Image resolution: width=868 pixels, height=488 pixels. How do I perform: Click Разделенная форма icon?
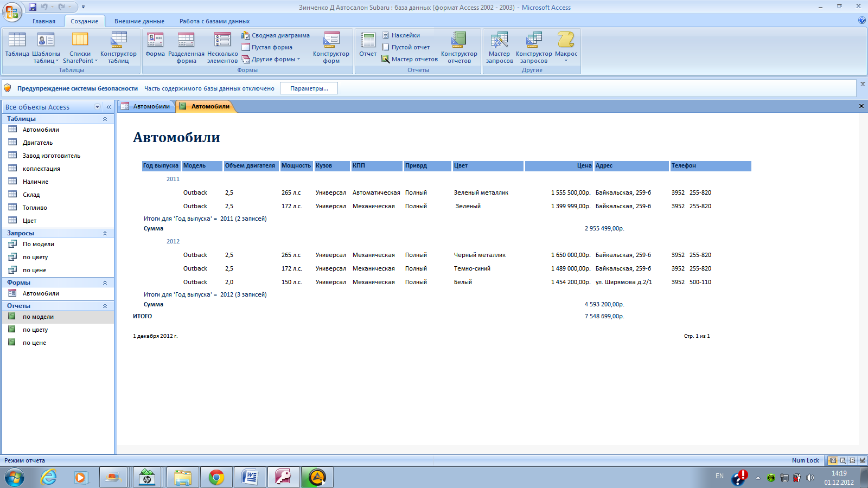186,48
